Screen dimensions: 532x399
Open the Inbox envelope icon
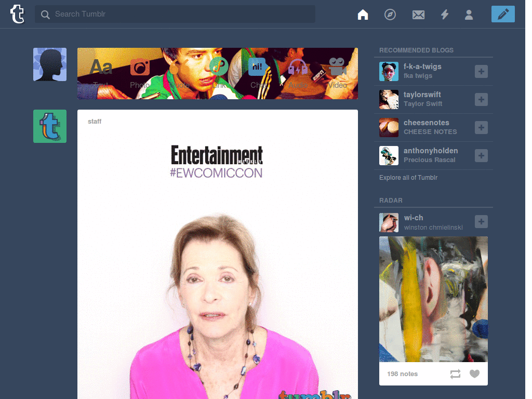click(x=418, y=15)
